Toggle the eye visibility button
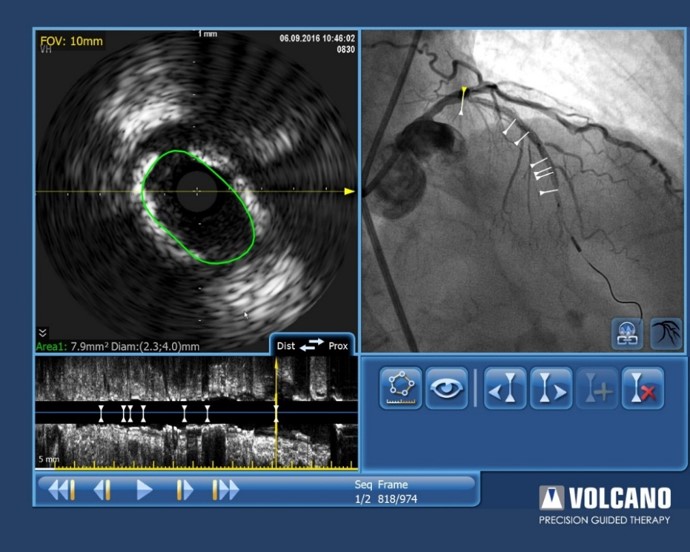 (x=446, y=388)
